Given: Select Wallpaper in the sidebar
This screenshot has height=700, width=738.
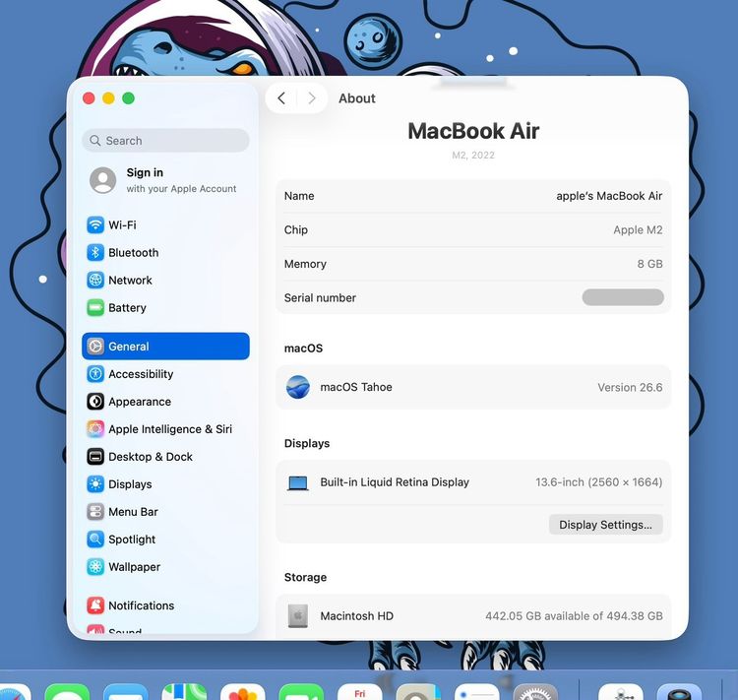Looking at the screenshot, I should [x=165, y=567].
